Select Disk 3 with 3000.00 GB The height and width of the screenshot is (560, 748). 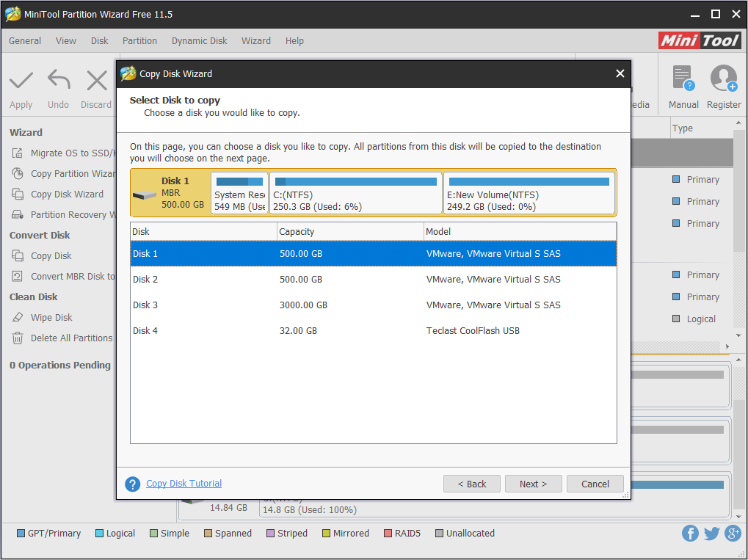pyautogui.click(x=374, y=305)
